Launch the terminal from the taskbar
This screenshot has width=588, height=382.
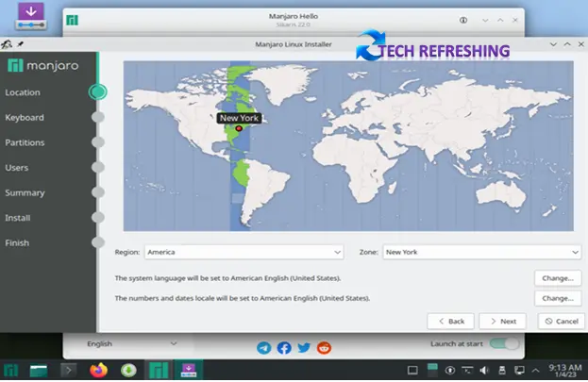coord(69,370)
